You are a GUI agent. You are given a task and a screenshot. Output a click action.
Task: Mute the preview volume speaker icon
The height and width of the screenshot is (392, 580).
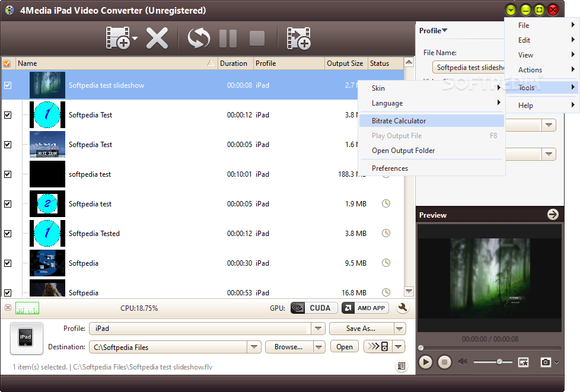coord(463,361)
